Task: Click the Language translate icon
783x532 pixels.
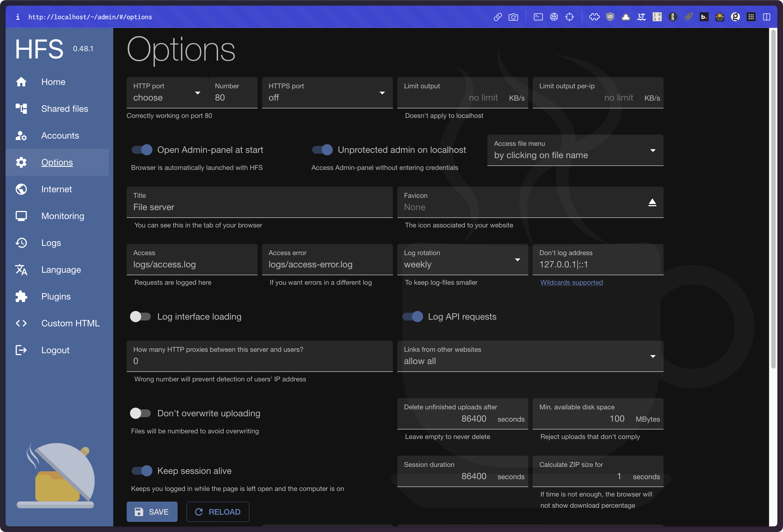Action: coord(21,270)
